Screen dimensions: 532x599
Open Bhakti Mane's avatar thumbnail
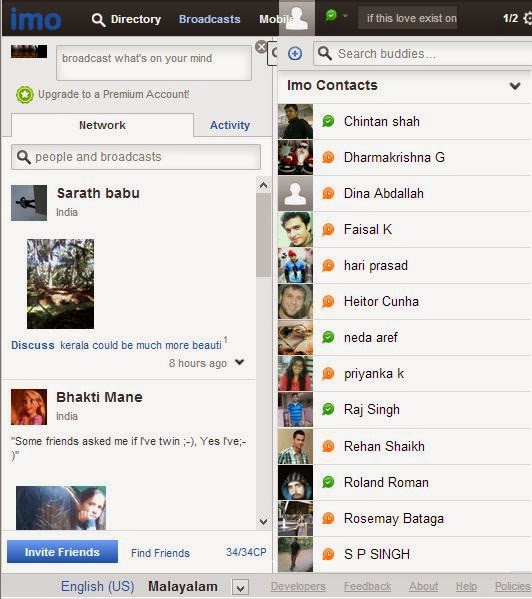[29, 407]
